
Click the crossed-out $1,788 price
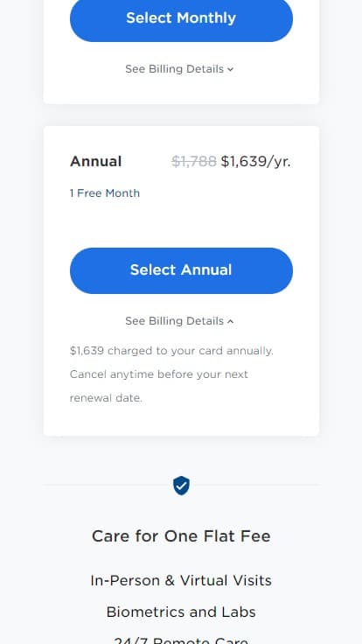(x=194, y=161)
